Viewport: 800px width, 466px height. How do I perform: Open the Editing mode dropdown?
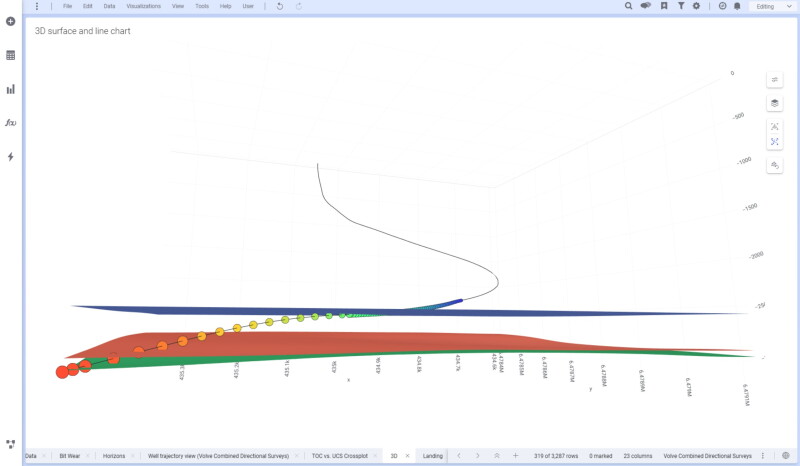click(x=774, y=6)
